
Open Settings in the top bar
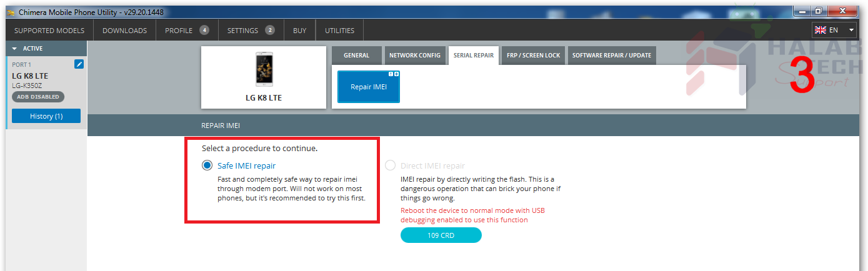click(x=251, y=30)
